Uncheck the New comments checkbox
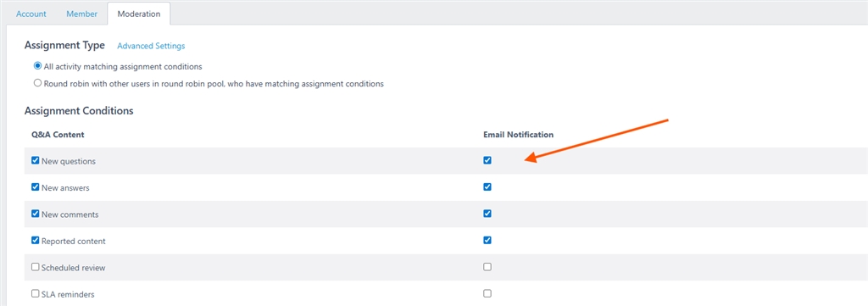 36,214
